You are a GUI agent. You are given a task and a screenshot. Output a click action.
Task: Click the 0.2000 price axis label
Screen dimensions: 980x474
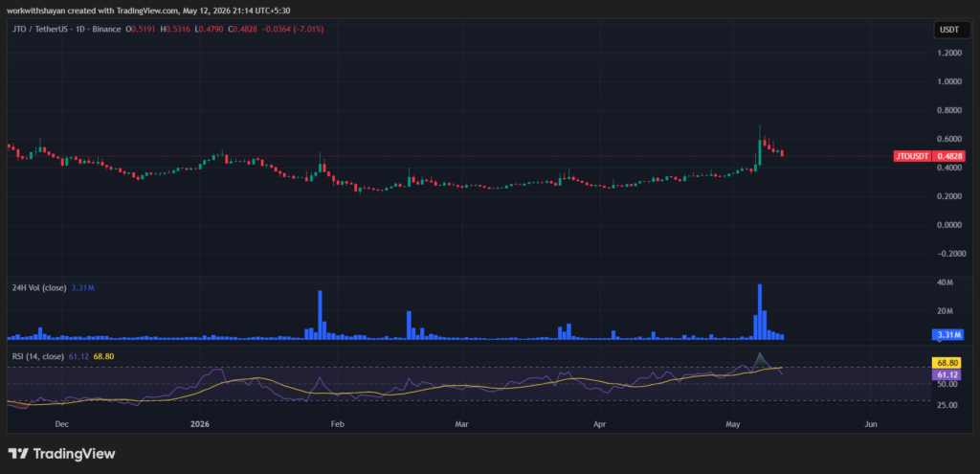[x=948, y=196]
